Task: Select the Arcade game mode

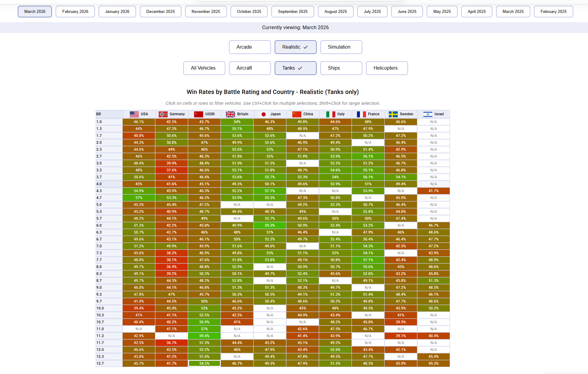Action: coord(250,47)
